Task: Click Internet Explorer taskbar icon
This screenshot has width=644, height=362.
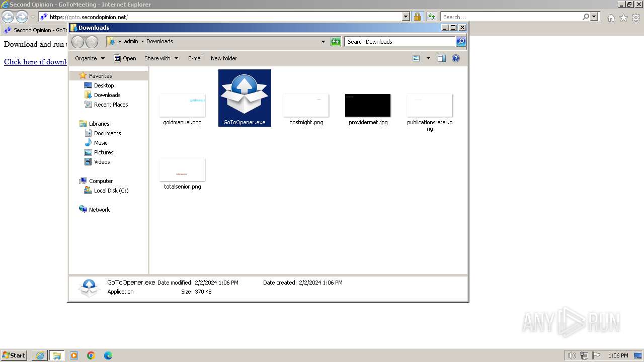Action: coord(40,355)
